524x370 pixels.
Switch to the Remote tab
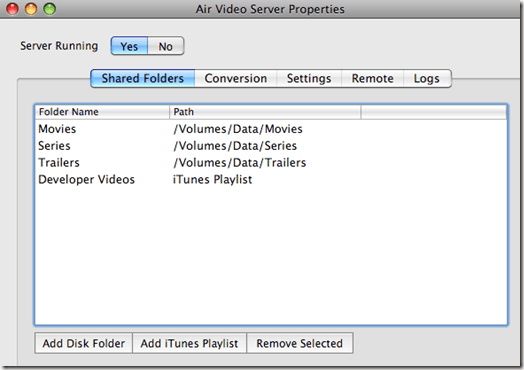coord(372,79)
